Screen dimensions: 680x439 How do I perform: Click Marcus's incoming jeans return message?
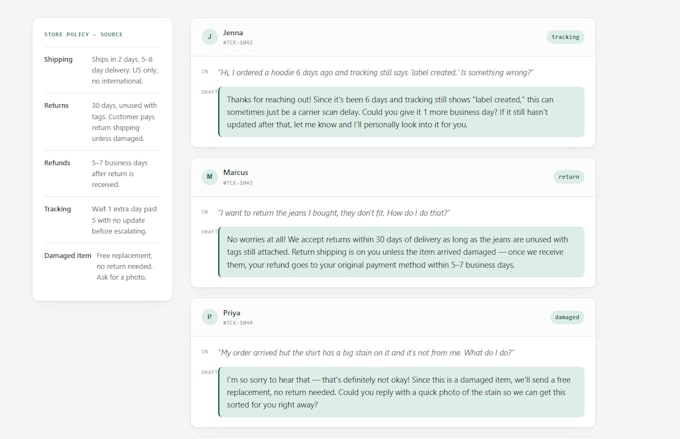[x=333, y=213]
